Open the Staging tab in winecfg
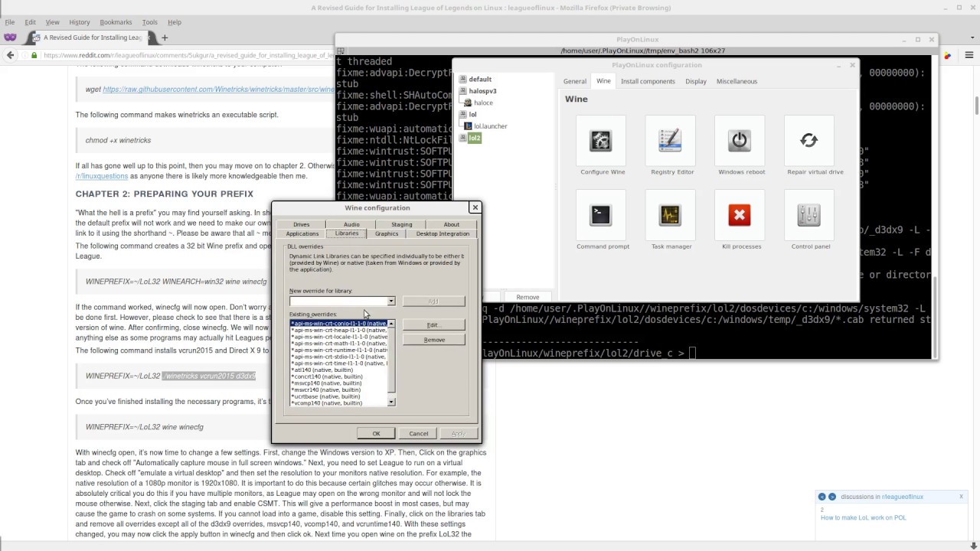Viewport: 980px width, 551px height. [x=401, y=224]
